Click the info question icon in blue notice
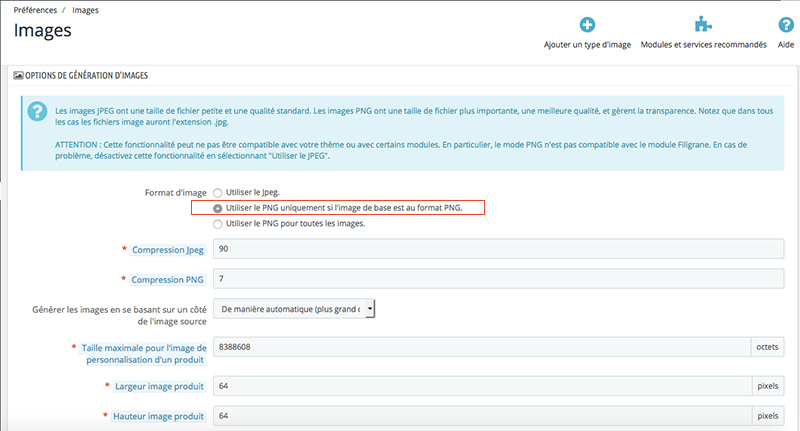This screenshot has height=431, width=800. [37, 111]
